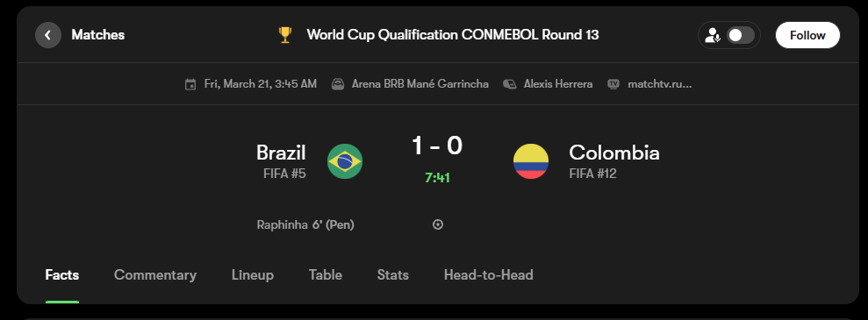Click the Colombia team name
This screenshot has height=320, width=868.
point(614,153)
